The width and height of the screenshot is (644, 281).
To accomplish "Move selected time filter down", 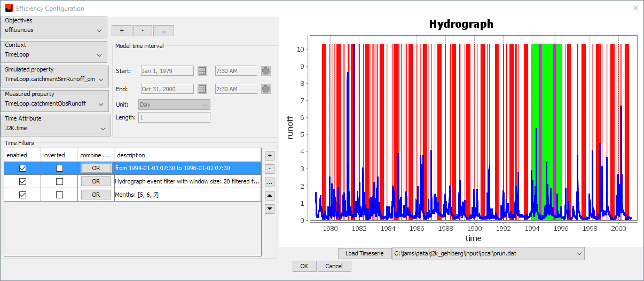I will (x=270, y=209).
